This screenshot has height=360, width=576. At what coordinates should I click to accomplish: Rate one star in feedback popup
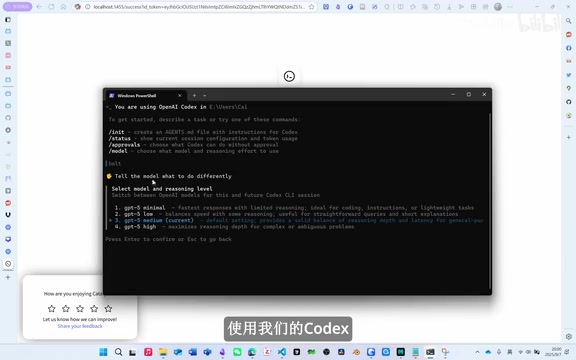[x=51, y=308]
